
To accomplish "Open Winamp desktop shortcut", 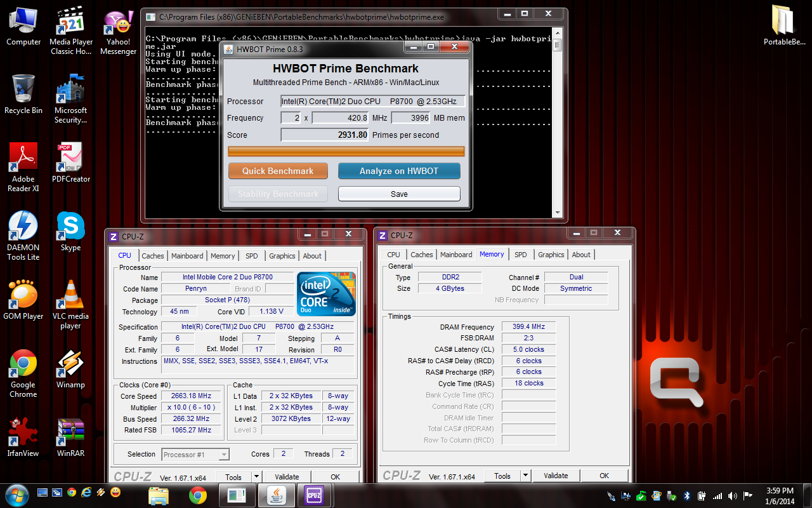I will [x=70, y=368].
